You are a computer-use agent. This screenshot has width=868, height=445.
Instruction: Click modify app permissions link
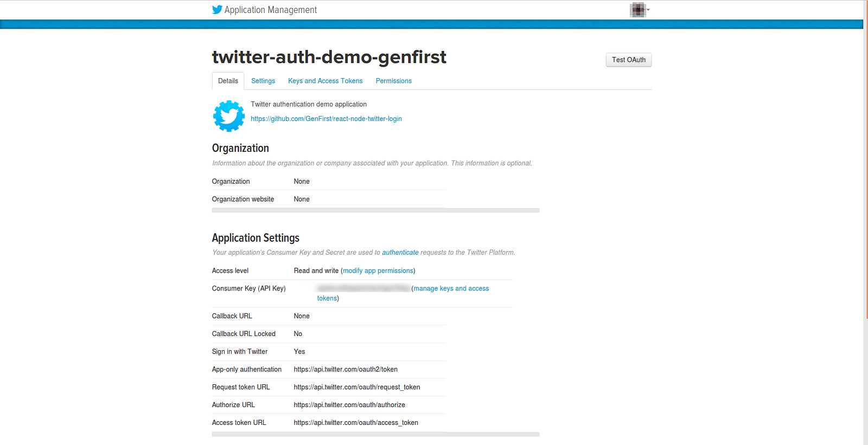378,270
